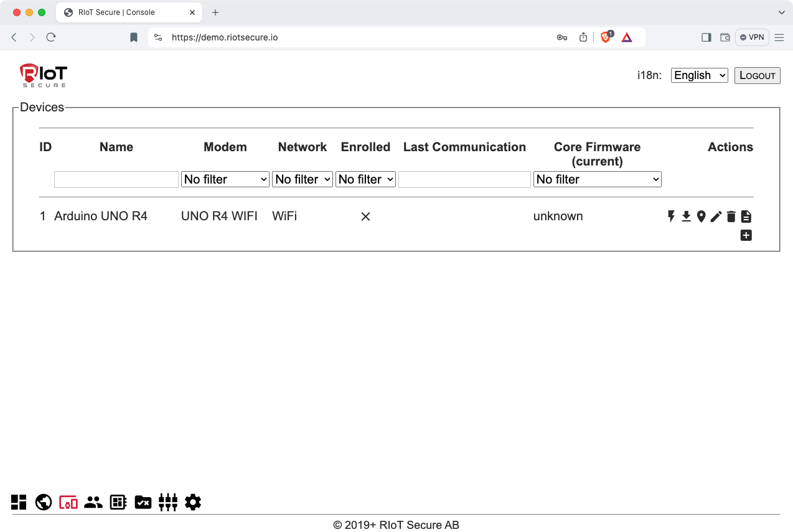Open the Core Firmware filter dropdown

597,179
